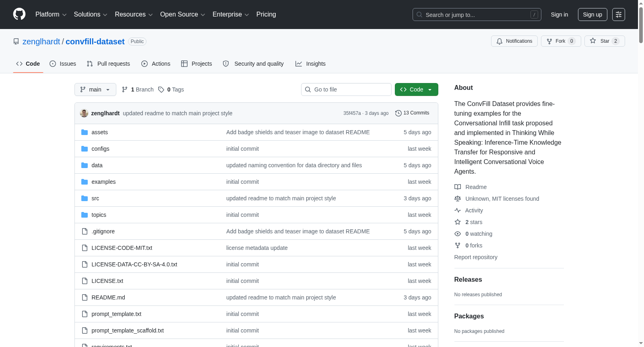Click the configs folder icon
This screenshot has height=347, width=644.
85,149
